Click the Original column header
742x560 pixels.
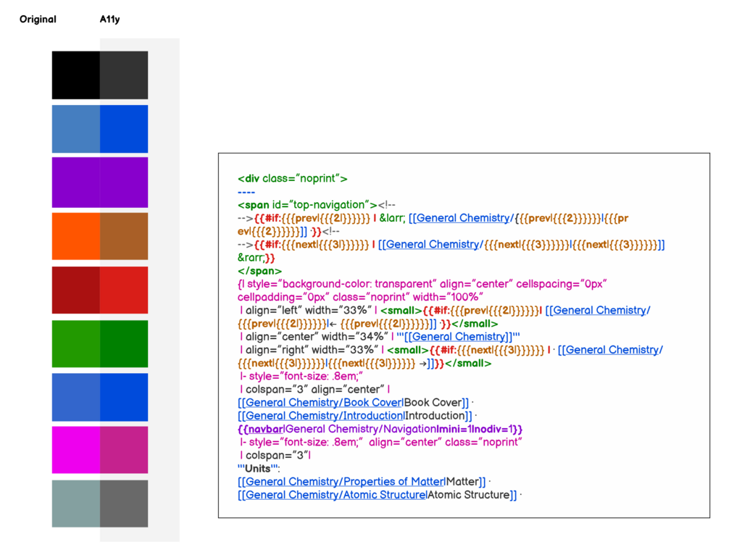pyautogui.click(x=38, y=20)
